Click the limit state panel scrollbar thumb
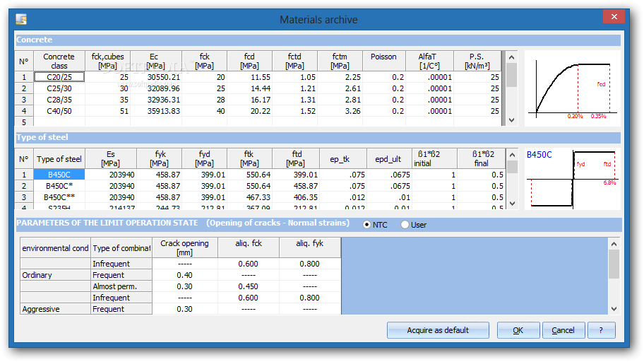 (x=614, y=264)
